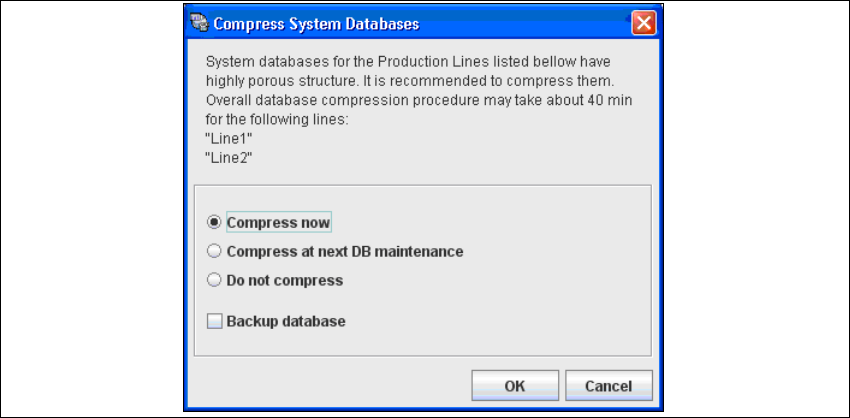Select the Do not compress radio button
850x418 pixels.
coord(213,281)
